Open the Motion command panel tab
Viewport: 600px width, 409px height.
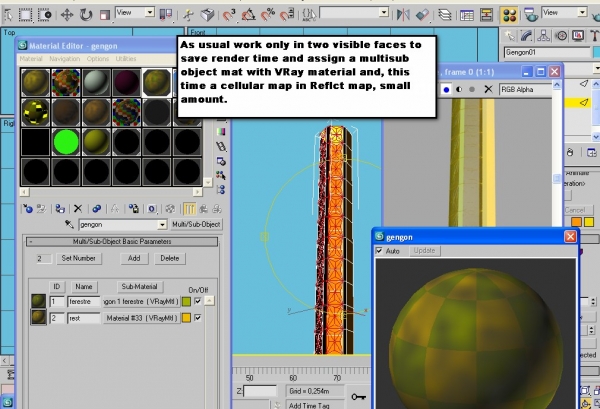561,36
